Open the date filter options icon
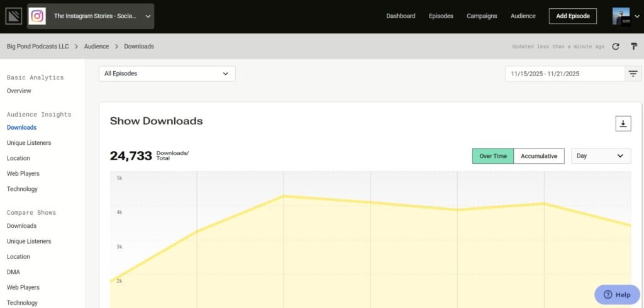The height and width of the screenshot is (308, 644). click(x=633, y=74)
